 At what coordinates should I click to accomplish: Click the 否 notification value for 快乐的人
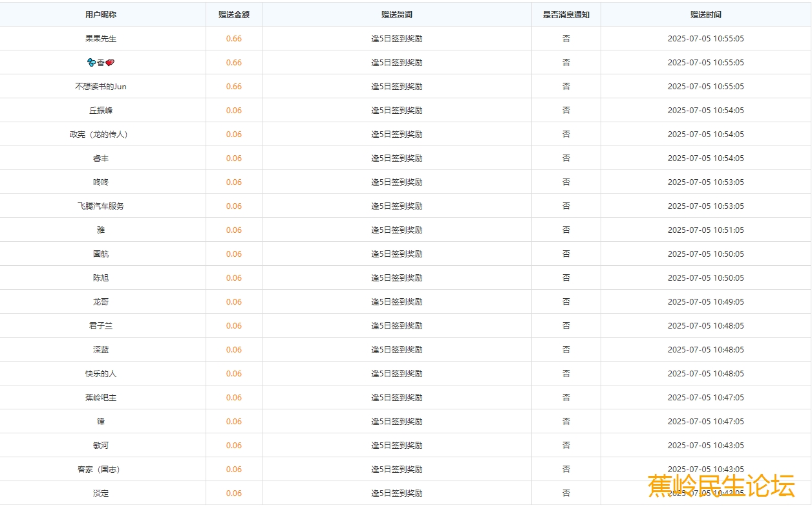click(566, 374)
